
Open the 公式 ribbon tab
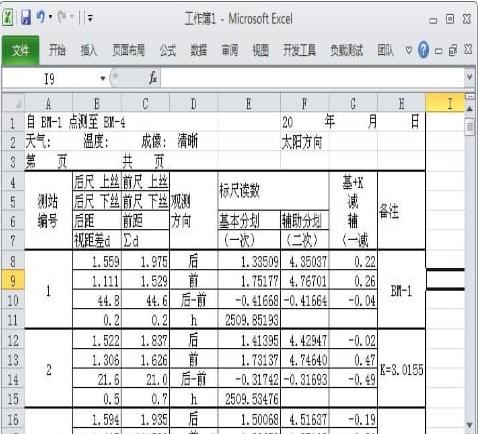click(x=167, y=51)
